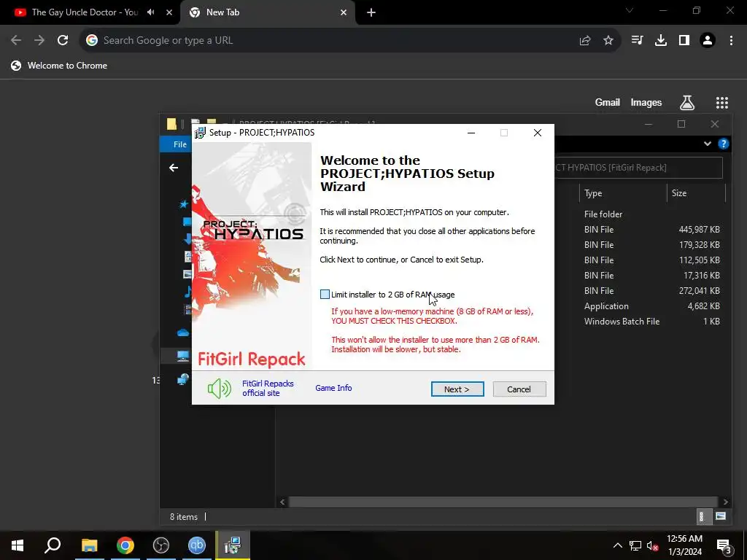The width and height of the screenshot is (747, 560).
Task: Open the File menu in File Explorer
Action: (x=177, y=144)
